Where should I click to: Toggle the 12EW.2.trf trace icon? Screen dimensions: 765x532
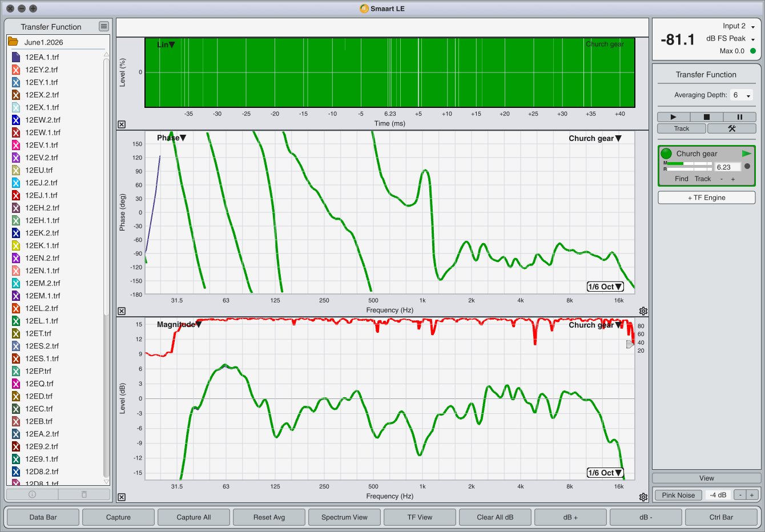coord(16,120)
